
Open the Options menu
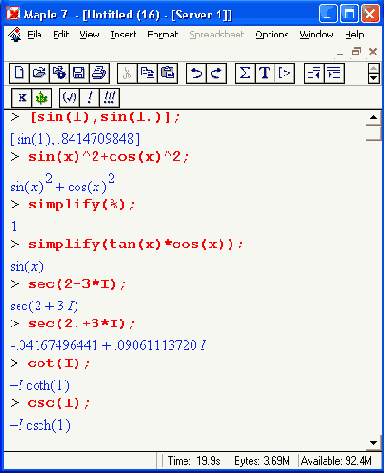pos(272,34)
